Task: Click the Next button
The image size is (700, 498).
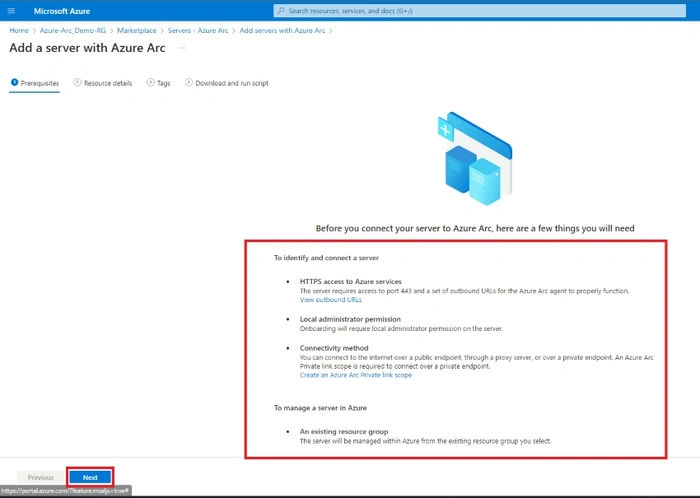Action: [90, 477]
